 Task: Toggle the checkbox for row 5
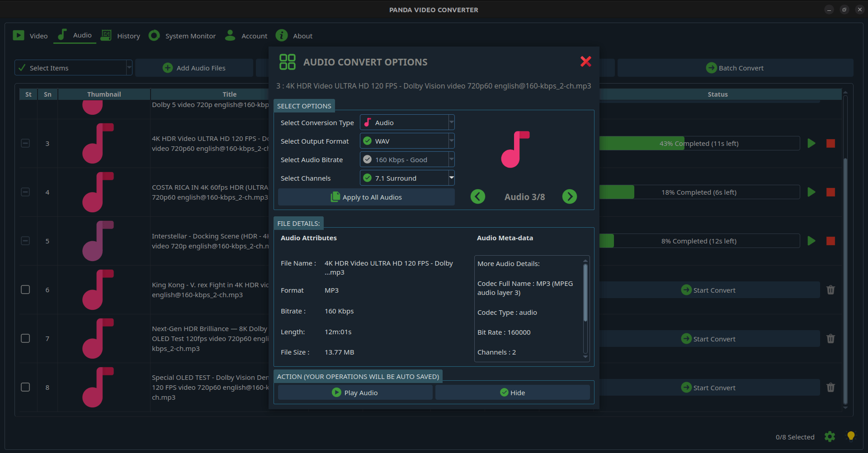(25, 241)
